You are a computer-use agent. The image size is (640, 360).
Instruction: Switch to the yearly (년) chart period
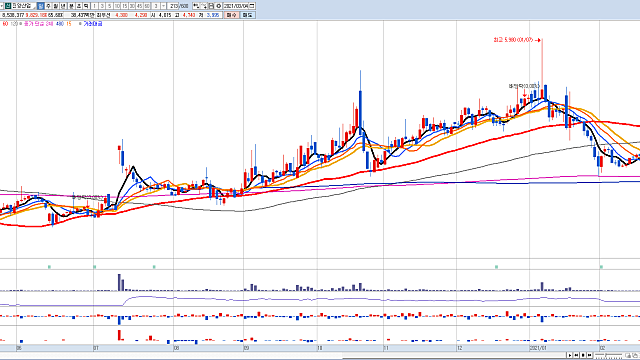pyautogui.click(x=63, y=6)
